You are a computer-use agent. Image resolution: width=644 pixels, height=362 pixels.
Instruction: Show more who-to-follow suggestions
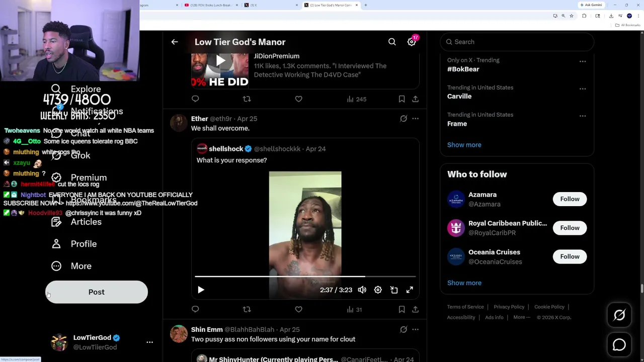click(x=464, y=283)
